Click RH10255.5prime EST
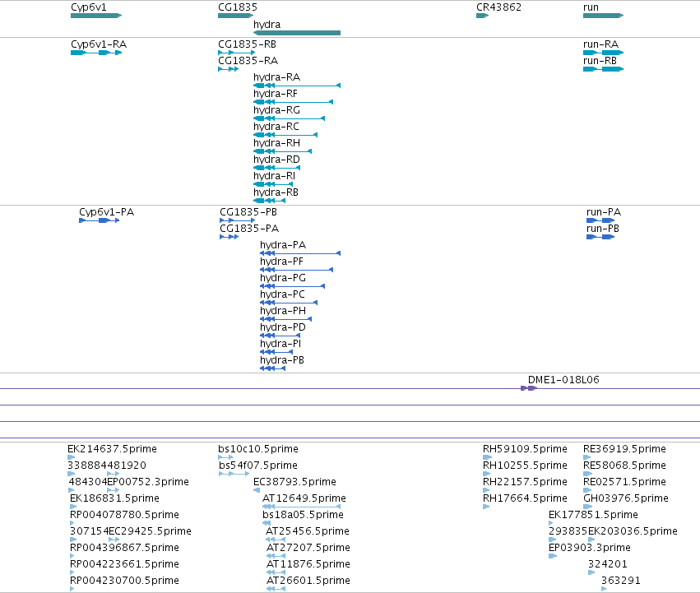 tap(487, 474)
